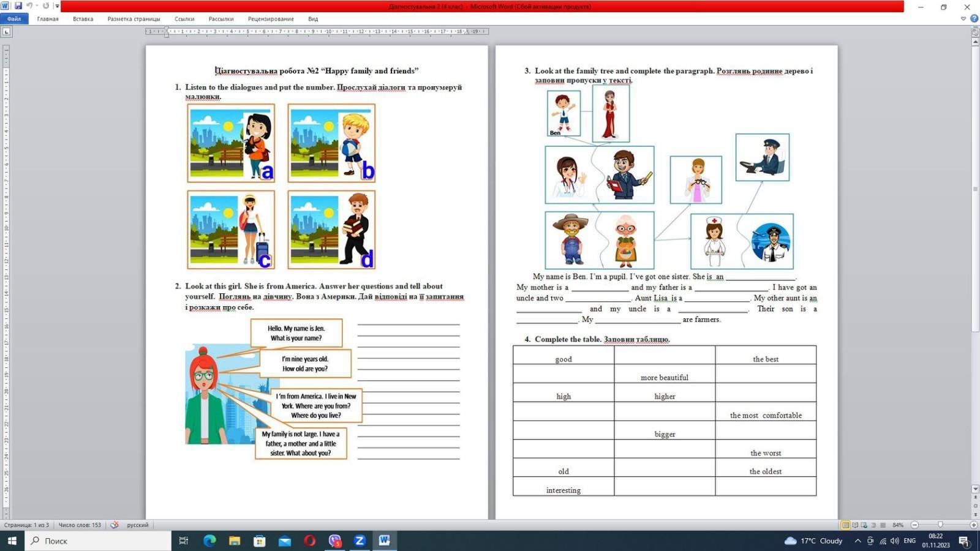The image size is (980, 551).
Task: Show hidden tray icons chevron
Action: point(858,541)
